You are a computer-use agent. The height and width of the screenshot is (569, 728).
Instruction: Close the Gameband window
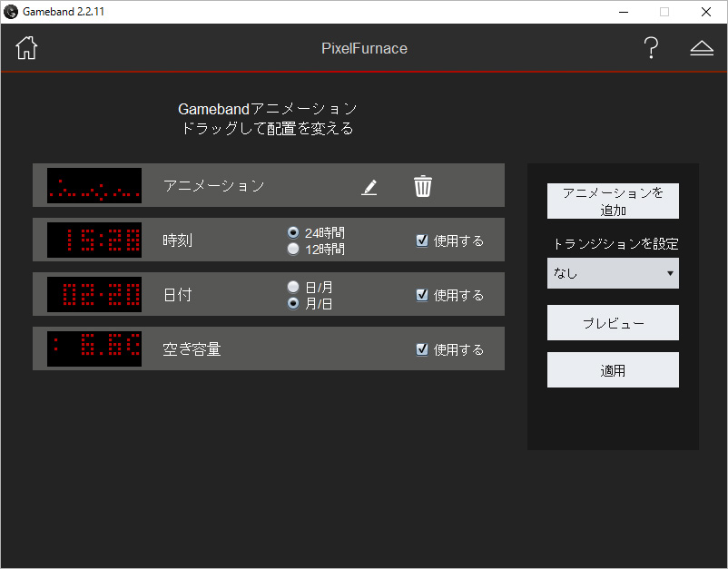click(706, 12)
